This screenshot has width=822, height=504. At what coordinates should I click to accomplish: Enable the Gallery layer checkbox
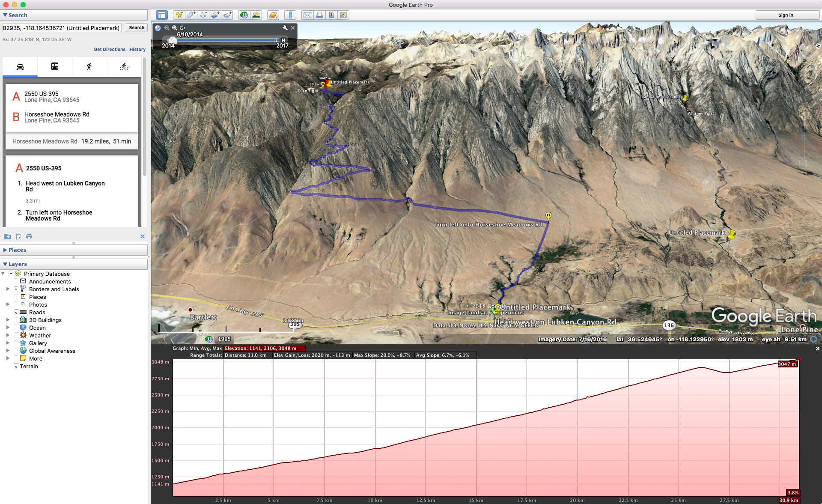tap(16, 343)
